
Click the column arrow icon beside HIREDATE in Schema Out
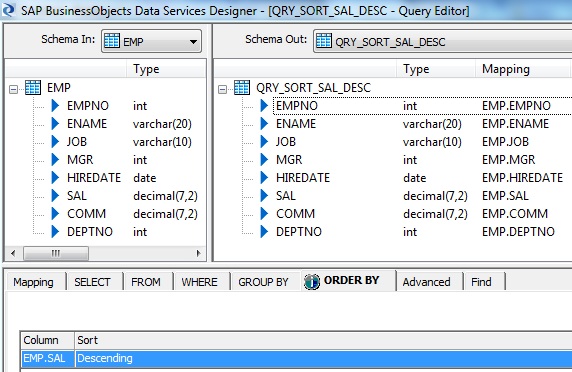point(264,178)
